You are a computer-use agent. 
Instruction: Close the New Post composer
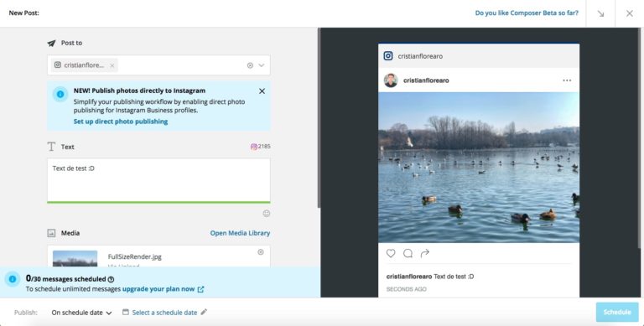[629, 13]
